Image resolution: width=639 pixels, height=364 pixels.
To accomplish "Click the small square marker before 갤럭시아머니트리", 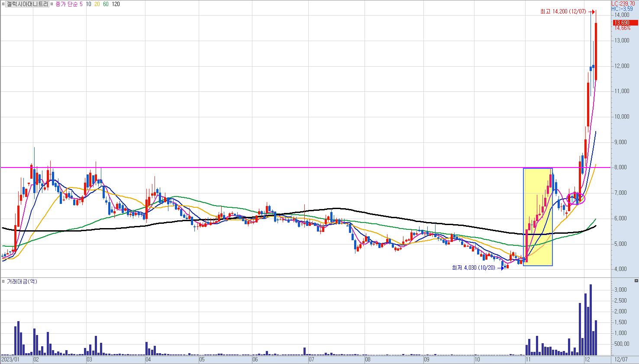I will click(3, 4).
